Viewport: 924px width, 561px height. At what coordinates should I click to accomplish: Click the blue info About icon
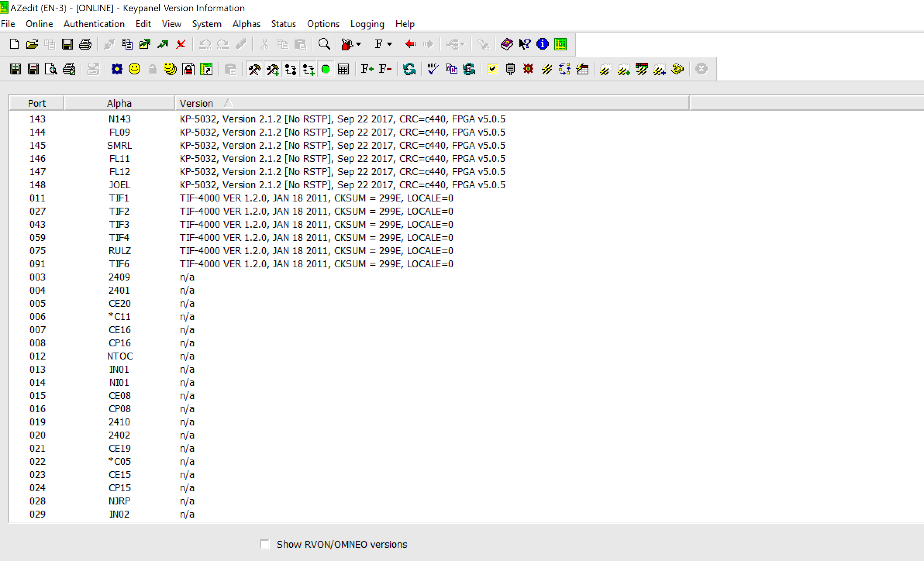coord(543,44)
